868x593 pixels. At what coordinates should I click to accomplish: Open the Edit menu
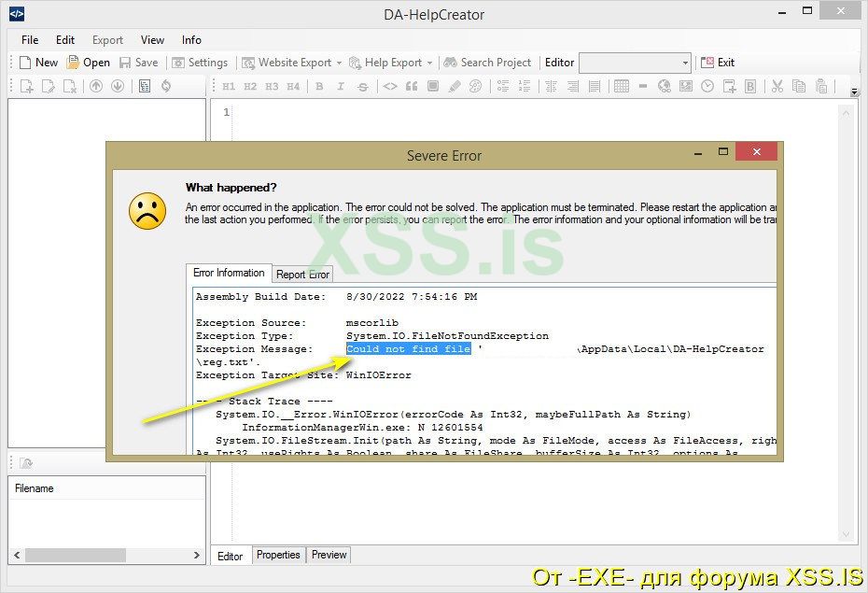[64, 40]
